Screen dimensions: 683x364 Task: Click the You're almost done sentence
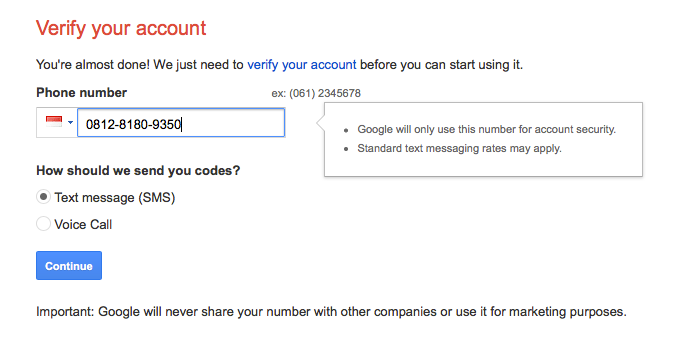pyautogui.click(x=279, y=65)
